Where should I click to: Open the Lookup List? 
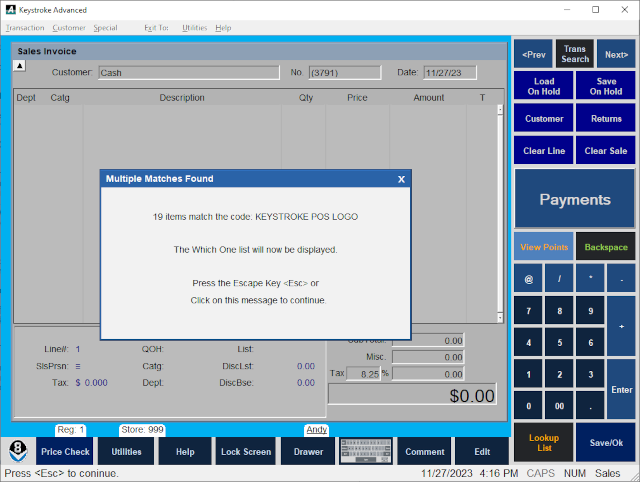[544, 443]
